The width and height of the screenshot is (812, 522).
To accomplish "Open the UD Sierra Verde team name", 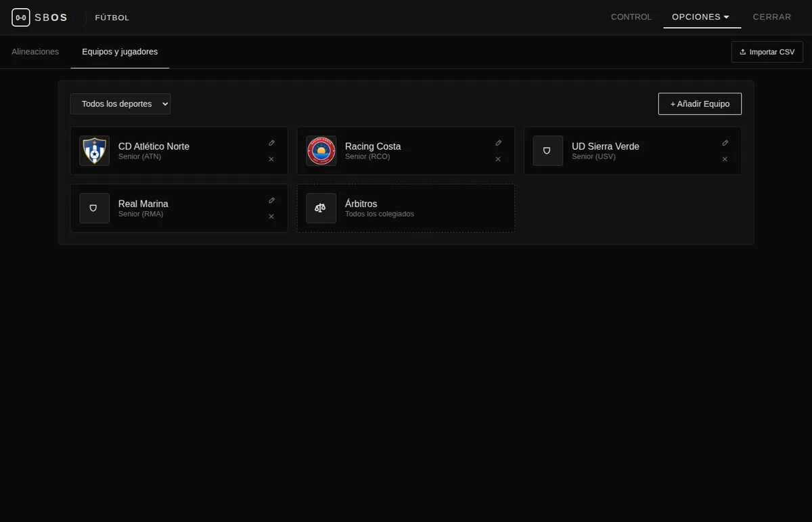I will [x=606, y=146].
